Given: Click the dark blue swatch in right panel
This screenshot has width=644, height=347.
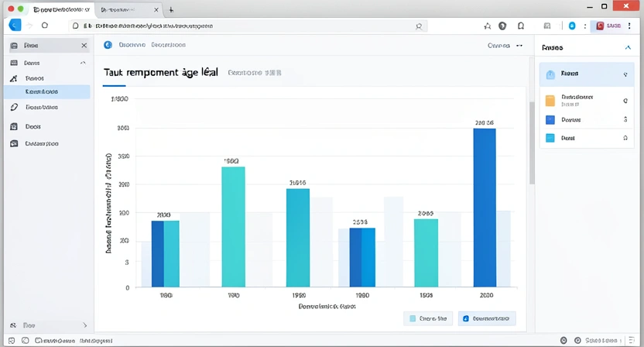Looking at the screenshot, I should (x=550, y=120).
